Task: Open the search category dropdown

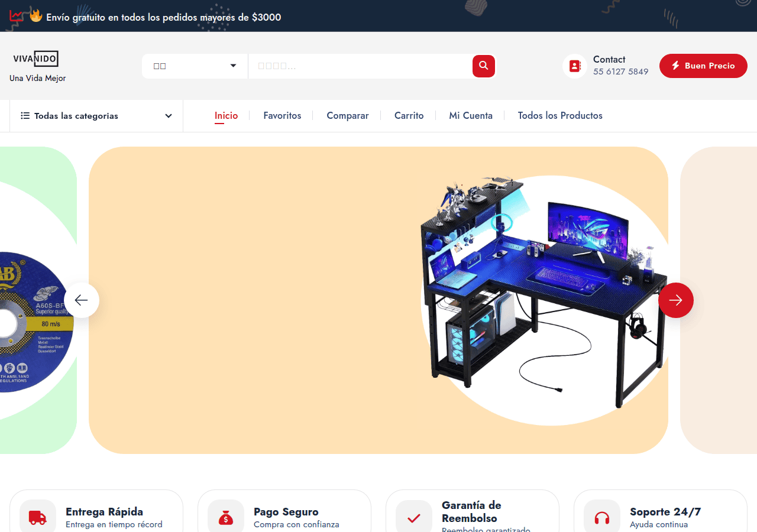Action: pyautogui.click(x=195, y=66)
